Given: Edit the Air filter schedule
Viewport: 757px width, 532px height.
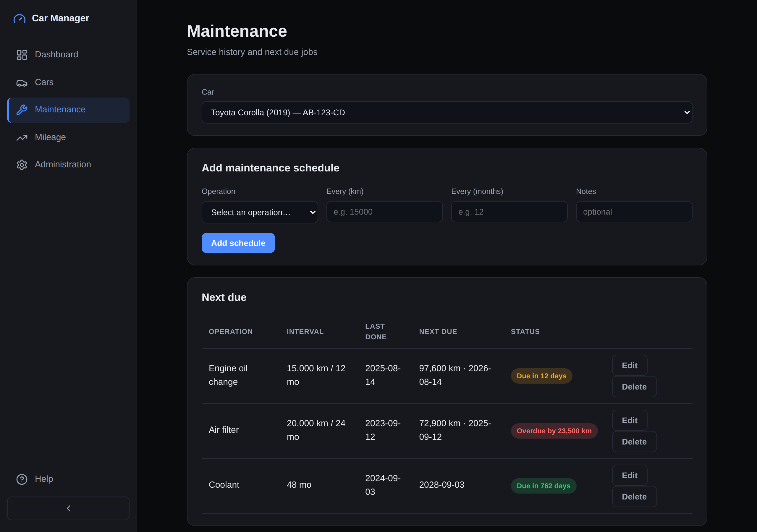Looking at the screenshot, I should click(x=630, y=420).
